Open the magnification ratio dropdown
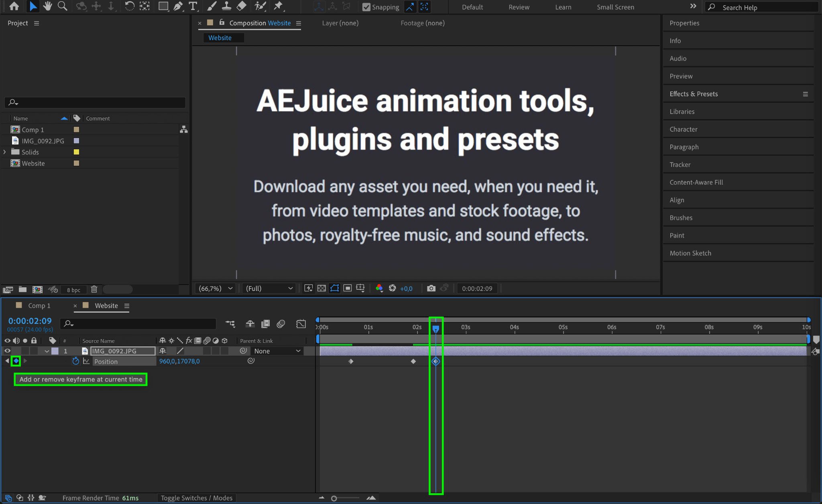The image size is (822, 504). (216, 289)
